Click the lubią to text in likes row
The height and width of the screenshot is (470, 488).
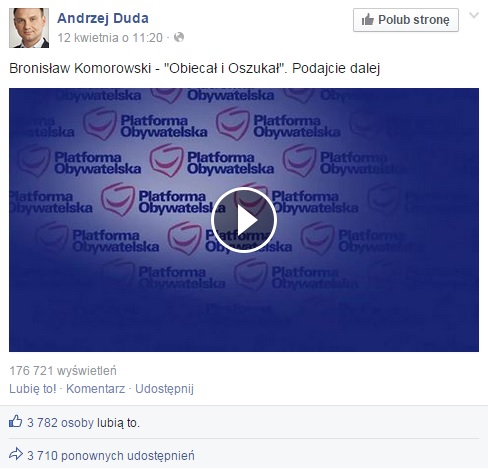pos(118,423)
